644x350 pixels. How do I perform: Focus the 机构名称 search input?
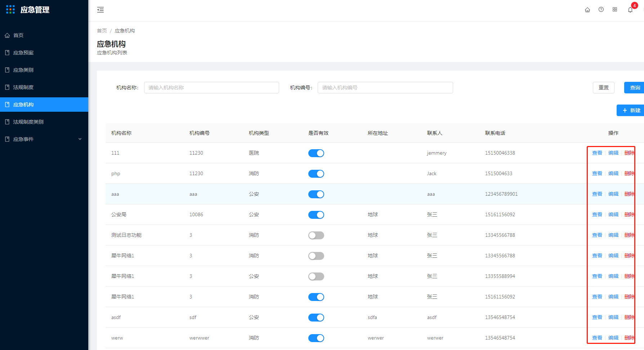(x=211, y=88)
